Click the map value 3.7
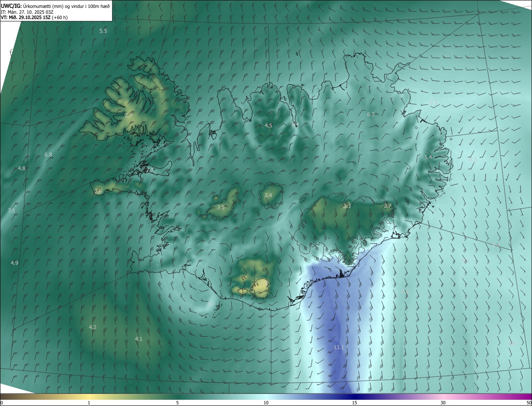Image resolution: width=532 pixels, height=406 pixels. click(x=388, y=206)
